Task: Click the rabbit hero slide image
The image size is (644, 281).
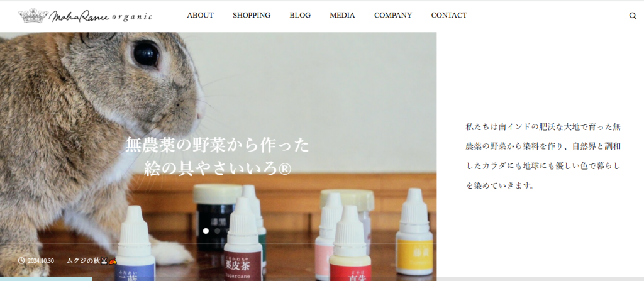Action: tap(218, 157)
